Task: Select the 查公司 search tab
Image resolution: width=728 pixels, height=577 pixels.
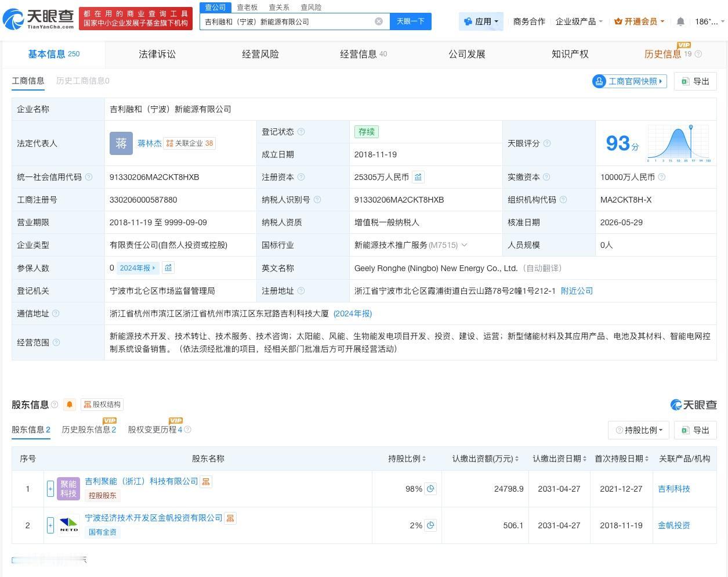Action: [x=215, y=8]
